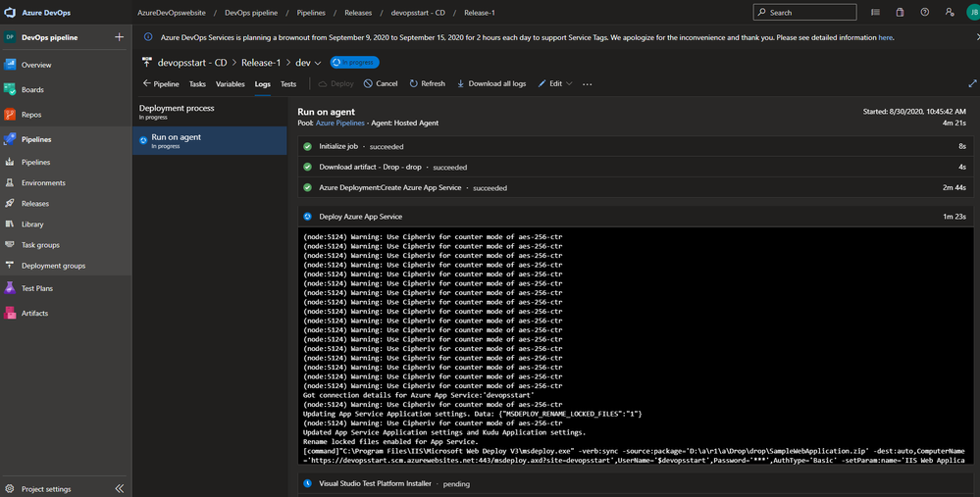The image size is (980, 497).
Task: Open the more actions ellipsis menu
Action: (587, 84)
